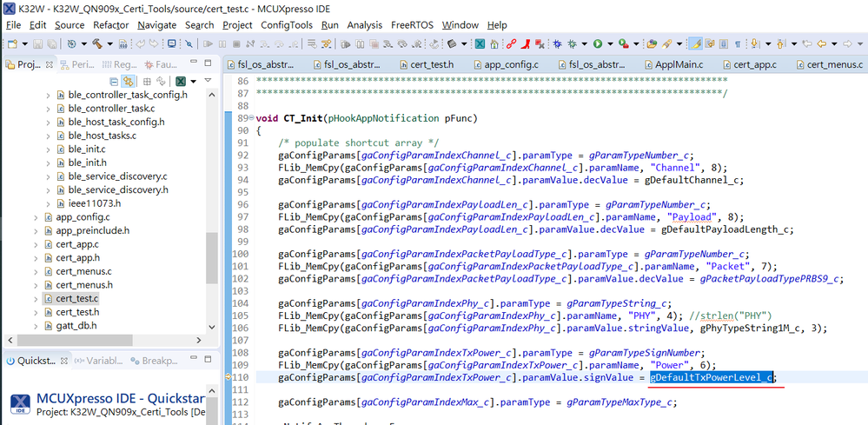Viewport: 868px width, 425px height.
Task: Expand the cert_test.c tree node
Action: (x=36, y=298)
